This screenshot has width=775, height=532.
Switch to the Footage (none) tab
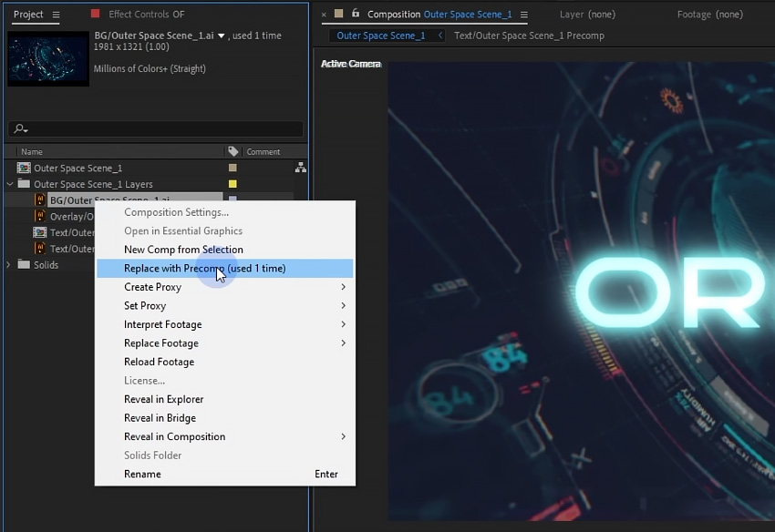(709, 15)
